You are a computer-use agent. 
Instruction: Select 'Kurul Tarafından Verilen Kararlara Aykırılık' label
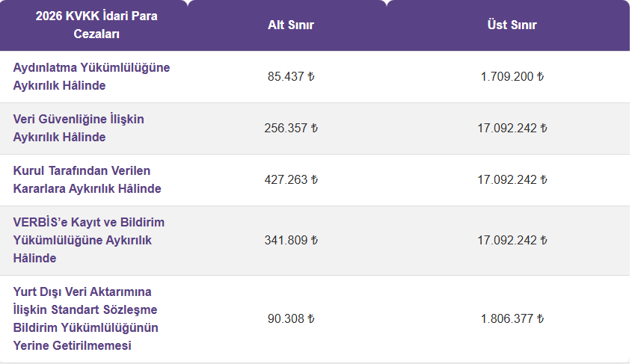[88, 179]
